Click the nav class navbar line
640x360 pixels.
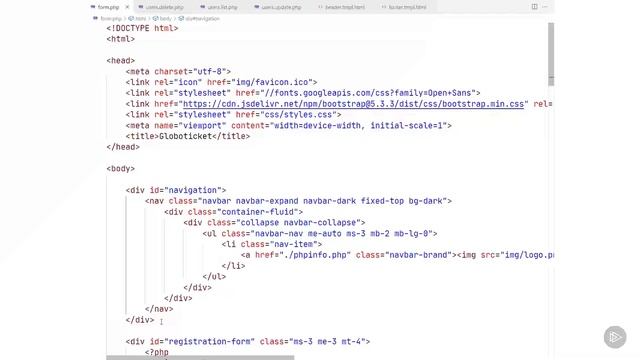tap(298, 201)
